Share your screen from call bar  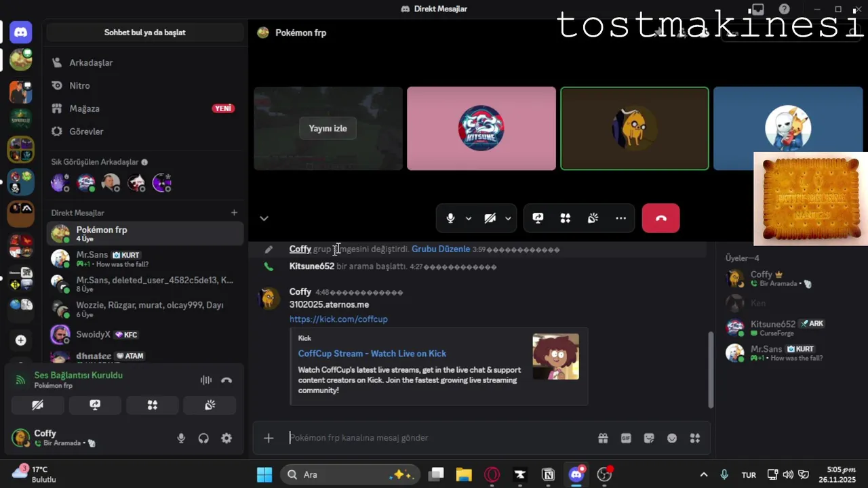538,218
